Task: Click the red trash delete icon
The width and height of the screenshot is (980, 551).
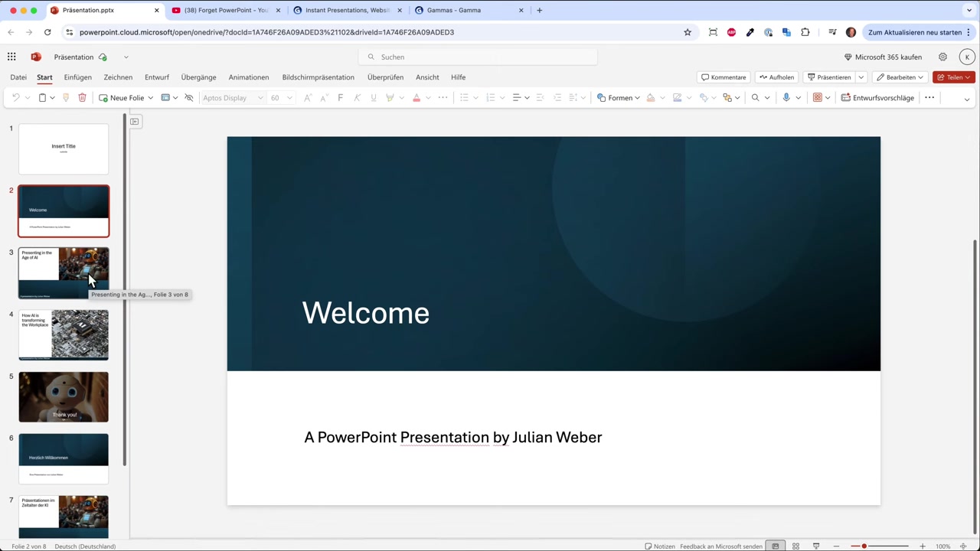Action: [82, 98]
